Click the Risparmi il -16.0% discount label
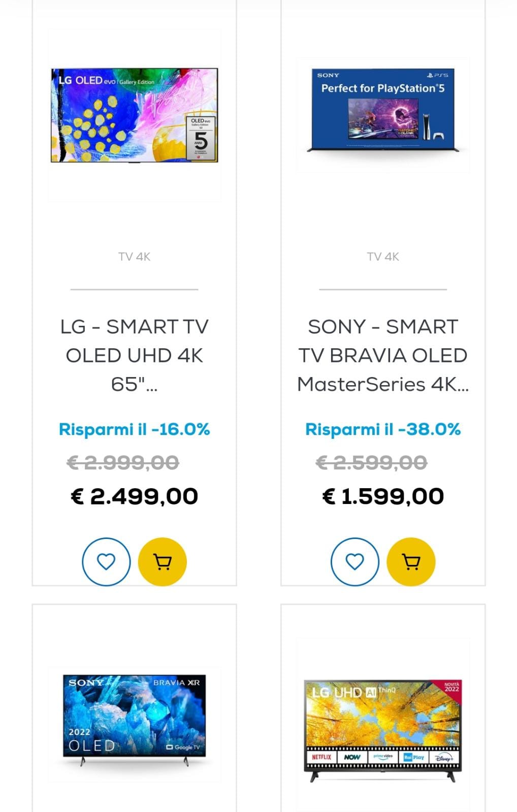This screenshot has height=812, width=517. [x=134, y=429]
